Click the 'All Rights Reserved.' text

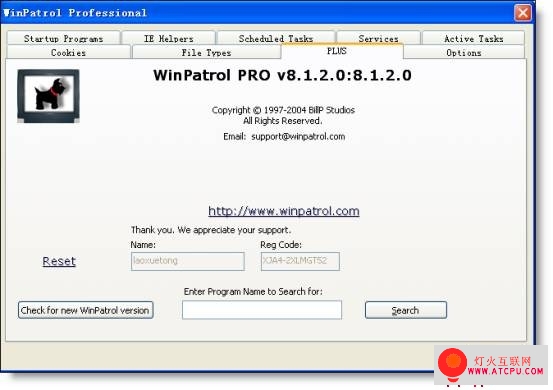click(282, 121)
